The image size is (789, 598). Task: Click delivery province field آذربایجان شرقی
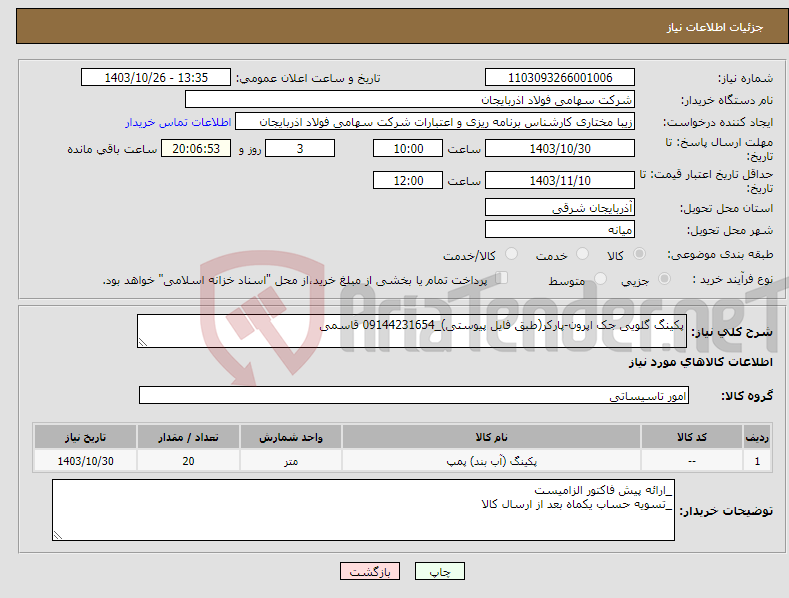click(560, 207)
